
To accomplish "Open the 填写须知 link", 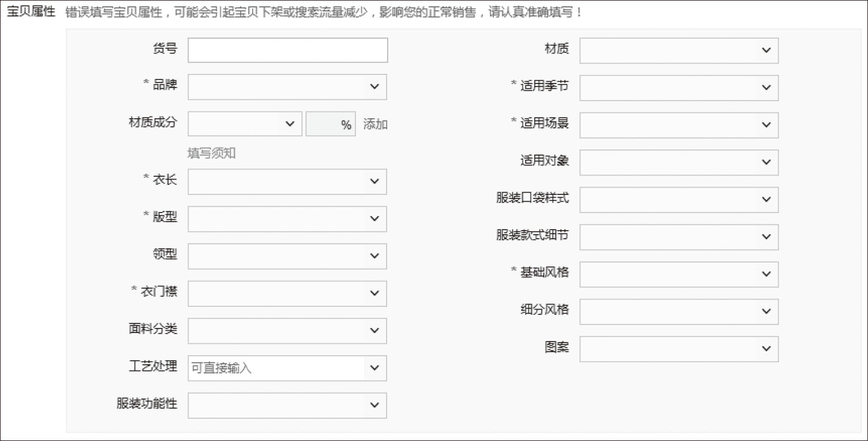I will (x=211, y=153).
